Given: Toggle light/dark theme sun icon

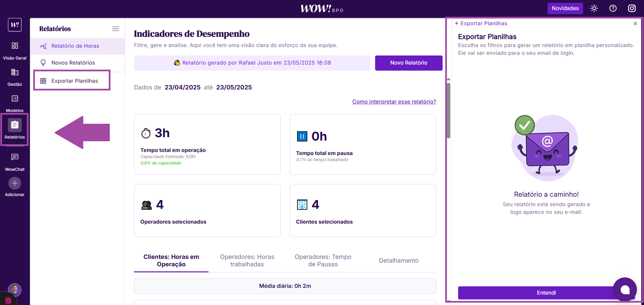Looking at the screenshot, I should tap(594, 8).
